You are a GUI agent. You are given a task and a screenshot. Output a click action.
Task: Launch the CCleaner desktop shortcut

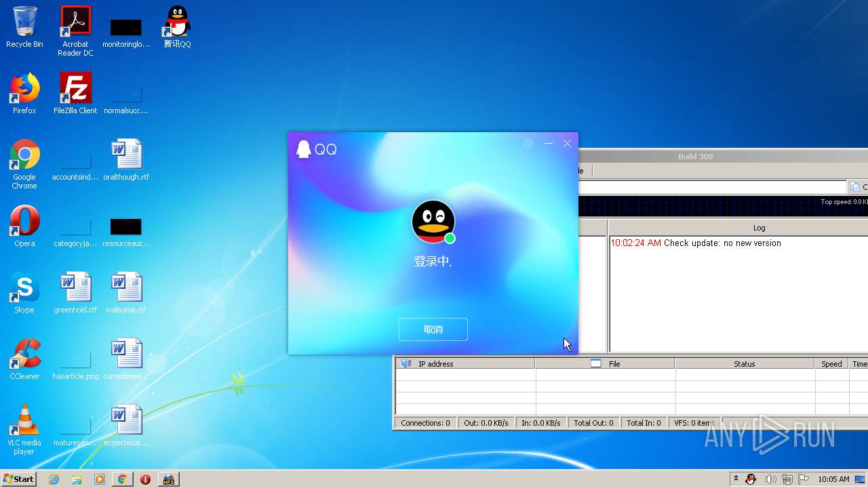point(24,359)
